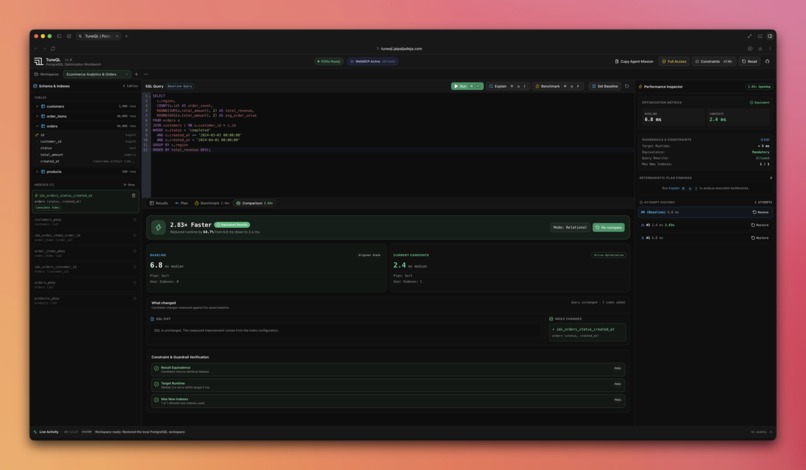This screenshot has width=806, height=470.
Task: Toggle the orders_pkey index
Action: coord(135,282)
